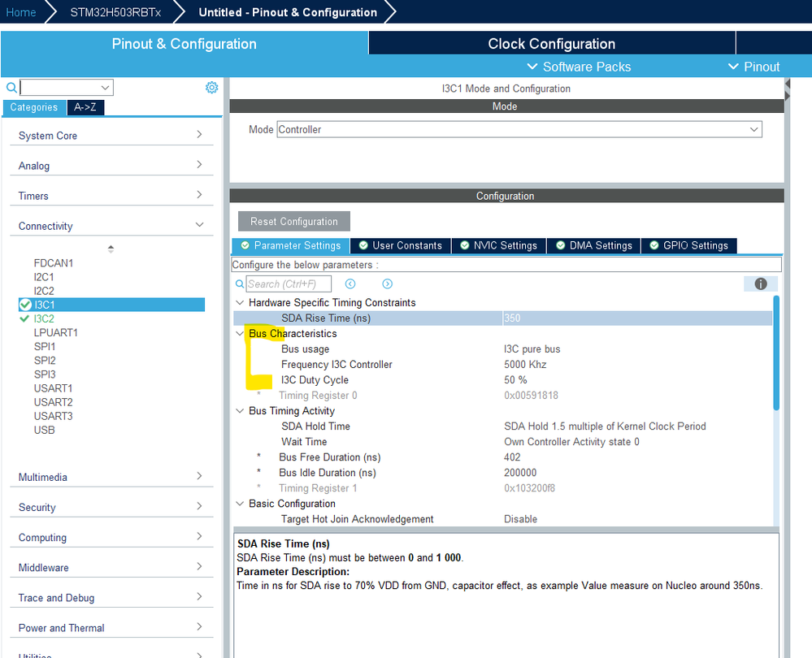Viewport: 812px width, 658px height.
Task: Collapse Hardware Specific Timing Constraints group
Action: [x=239, y=302]
